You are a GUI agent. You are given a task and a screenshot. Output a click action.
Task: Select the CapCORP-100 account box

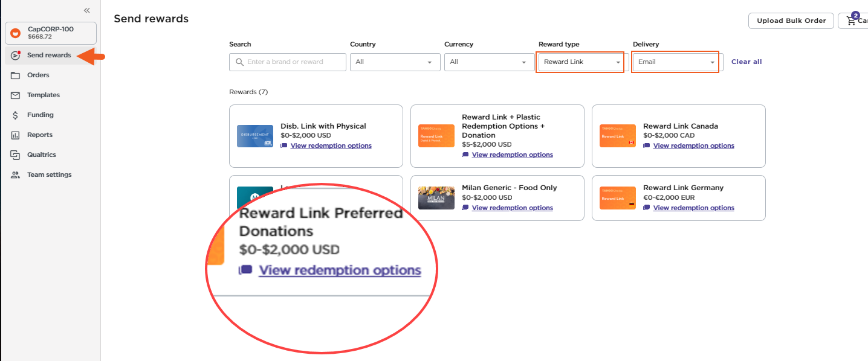click(x=51, y=33)
